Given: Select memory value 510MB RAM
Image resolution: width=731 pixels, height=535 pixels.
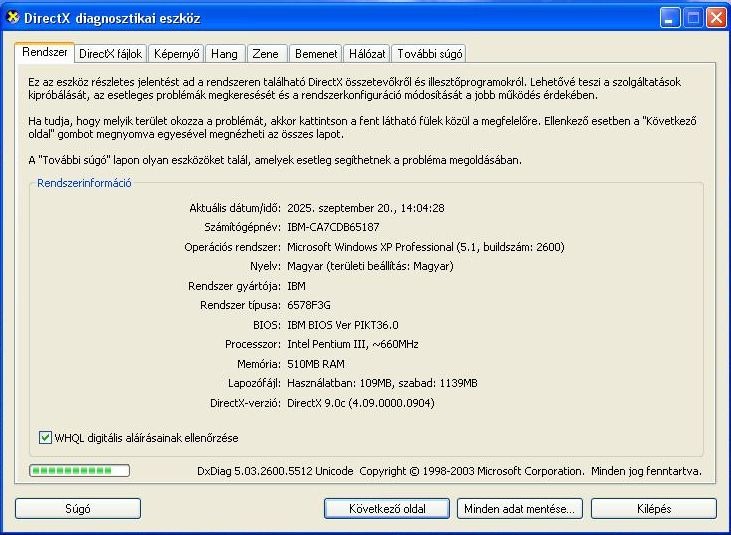Looking at the screenshot, I should tap(316, 364).
